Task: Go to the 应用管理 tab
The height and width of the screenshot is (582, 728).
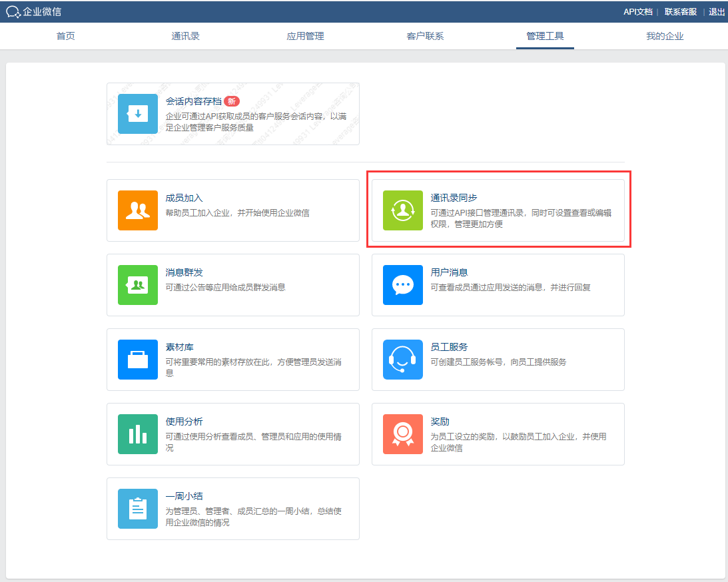Action: tap(305, 36)
